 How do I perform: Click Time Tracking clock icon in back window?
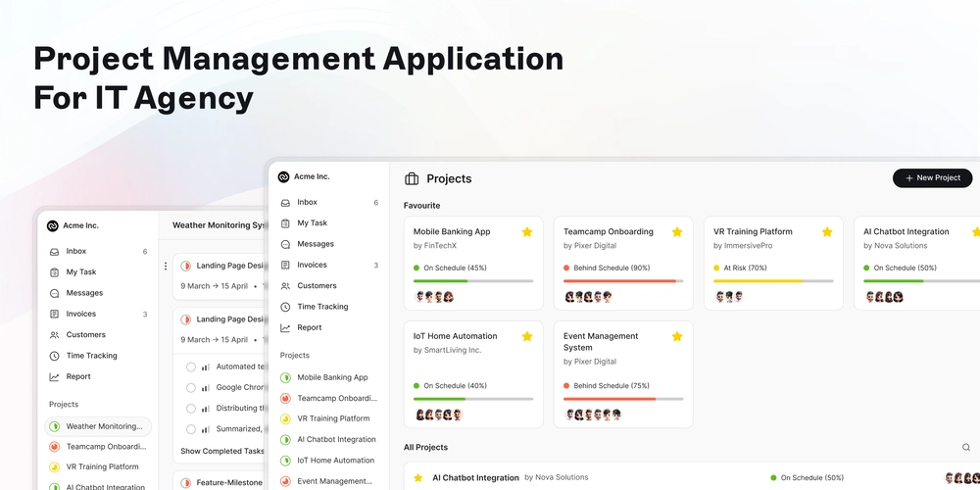click(54, 356)
